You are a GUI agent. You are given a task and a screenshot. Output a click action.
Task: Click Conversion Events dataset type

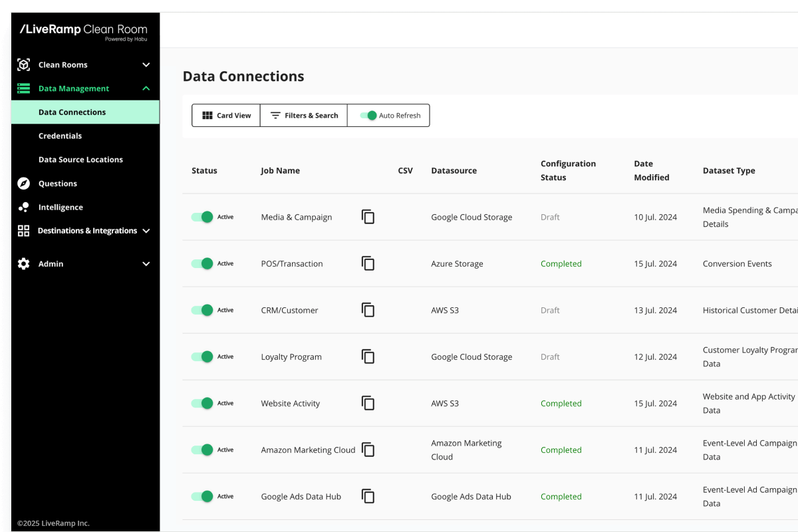[737, 264]
